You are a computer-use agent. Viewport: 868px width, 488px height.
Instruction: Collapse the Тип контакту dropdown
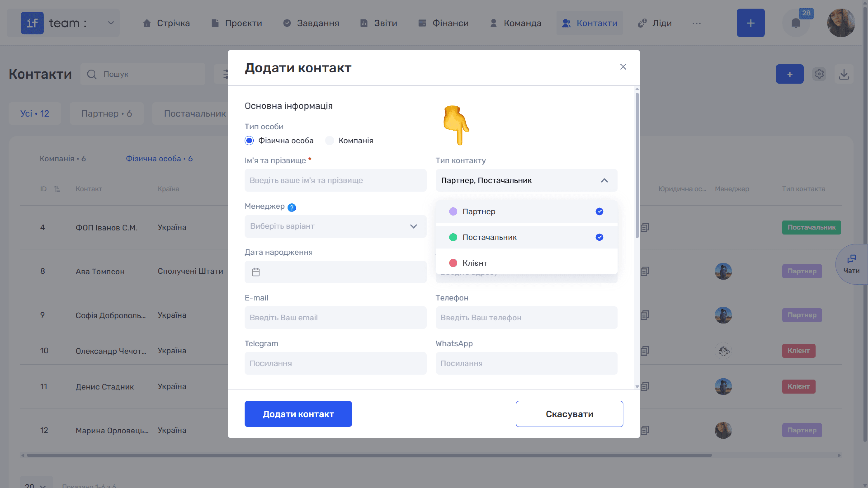(604, 181)
